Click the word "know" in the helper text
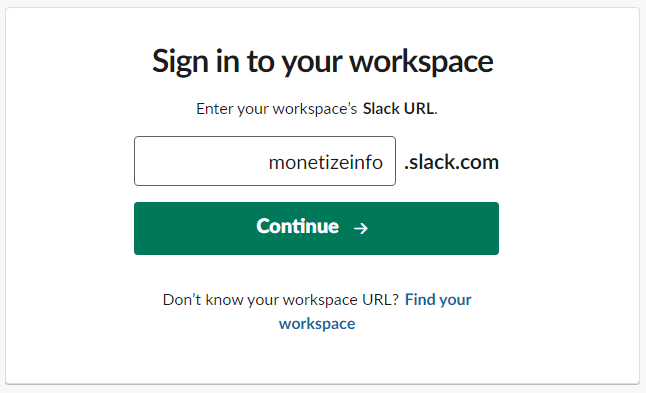Screen dimensions: 646x393 pyautogui.click(x=224, y=299)
